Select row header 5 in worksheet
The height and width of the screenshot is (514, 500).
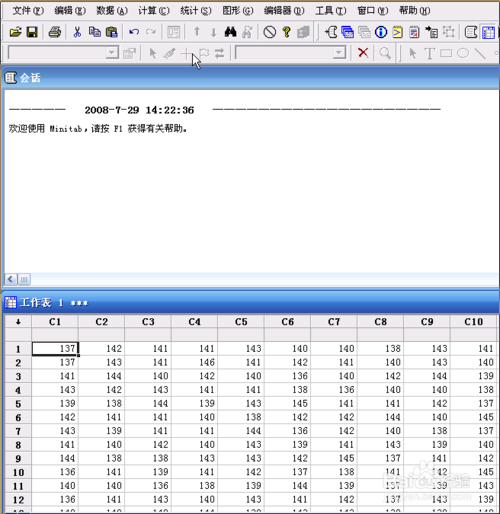(x=18, y=404)
